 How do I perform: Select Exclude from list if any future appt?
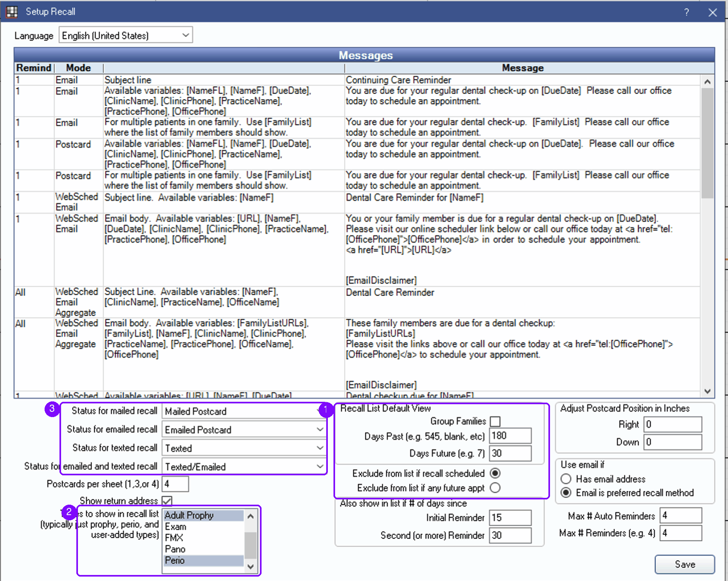[x=495, y=488]
